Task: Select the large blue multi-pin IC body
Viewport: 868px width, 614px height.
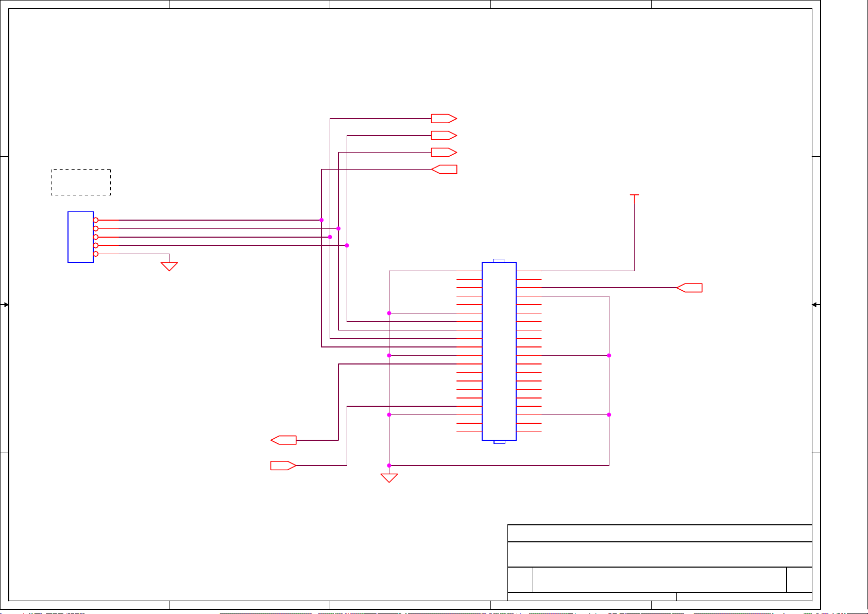Action: (499, 351)
